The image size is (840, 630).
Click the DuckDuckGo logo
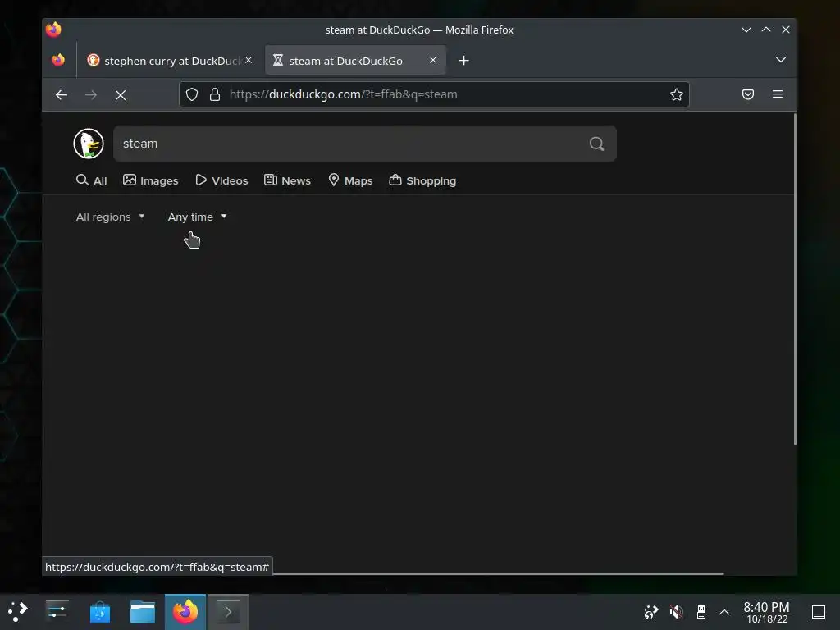[x=89, y=144]
